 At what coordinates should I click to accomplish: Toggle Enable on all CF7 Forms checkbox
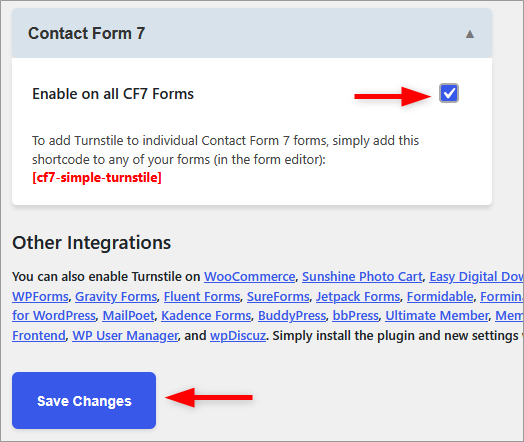click(449, 93)
